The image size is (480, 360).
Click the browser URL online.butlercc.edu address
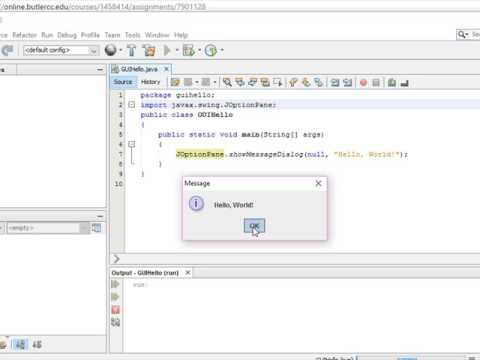pos(103,6)
